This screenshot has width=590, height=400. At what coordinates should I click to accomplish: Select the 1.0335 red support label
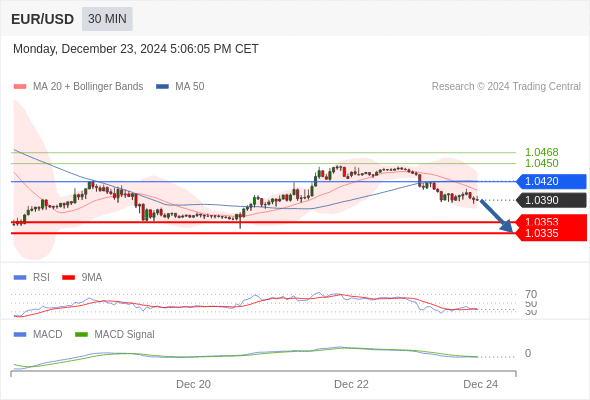click(x=551, y=233)
